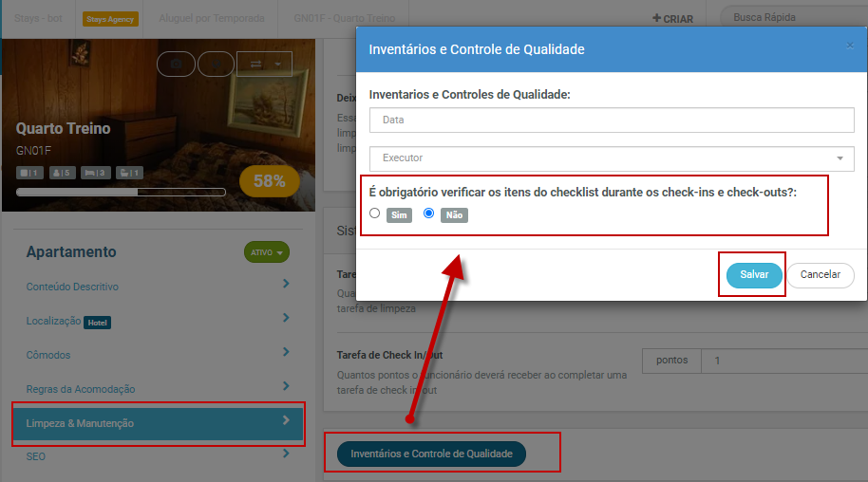Open the Executor dropdown

pos(612,158)
